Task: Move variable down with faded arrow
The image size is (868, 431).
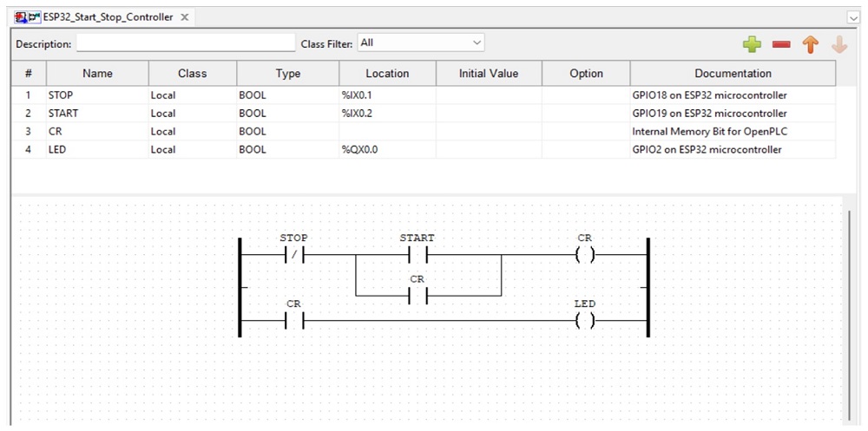Action: click(839, 44)
